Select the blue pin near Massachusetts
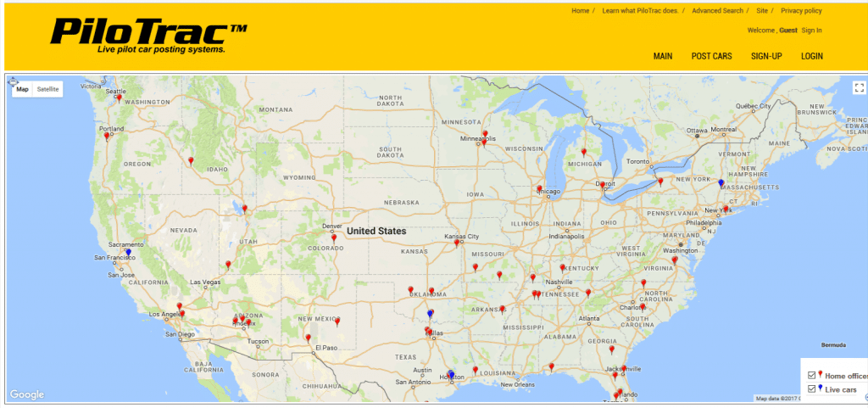Screen dimensions: 868x408 [721, 182]
